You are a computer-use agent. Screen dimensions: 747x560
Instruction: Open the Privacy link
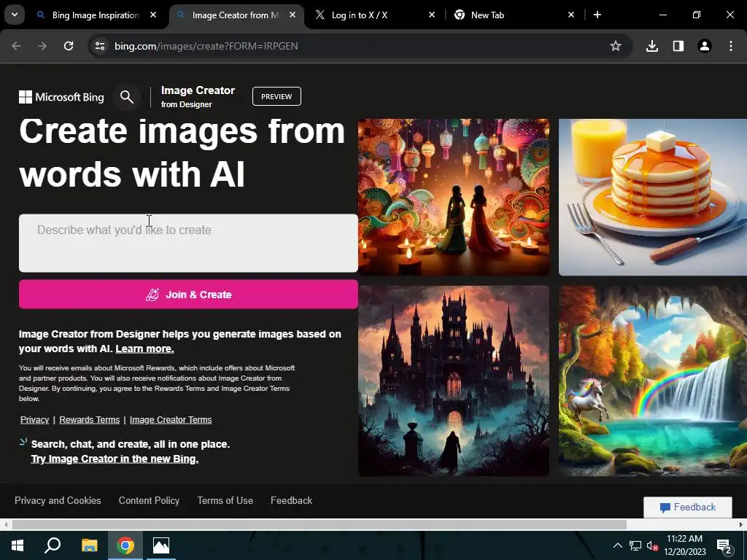tap(35, 419)
